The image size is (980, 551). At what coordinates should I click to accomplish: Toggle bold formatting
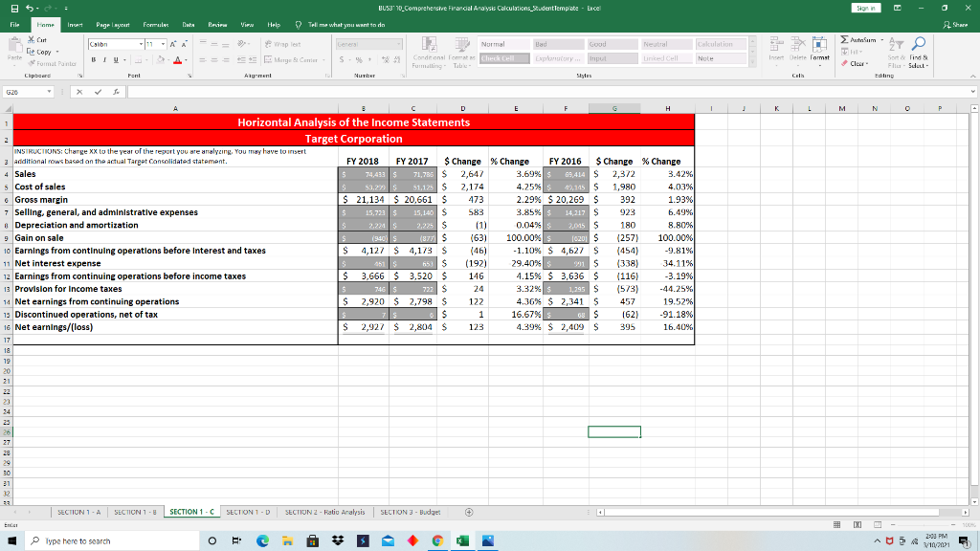coord(96,58)
